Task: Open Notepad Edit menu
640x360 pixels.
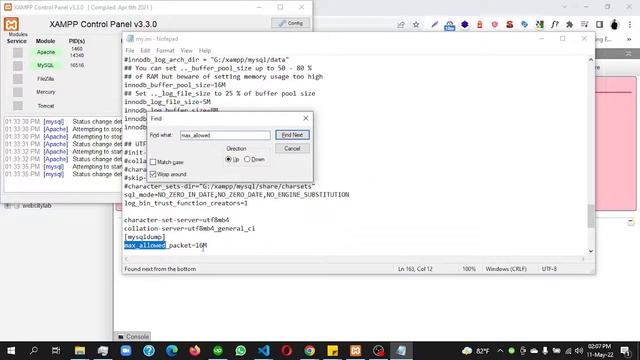Action: point(145,51)
